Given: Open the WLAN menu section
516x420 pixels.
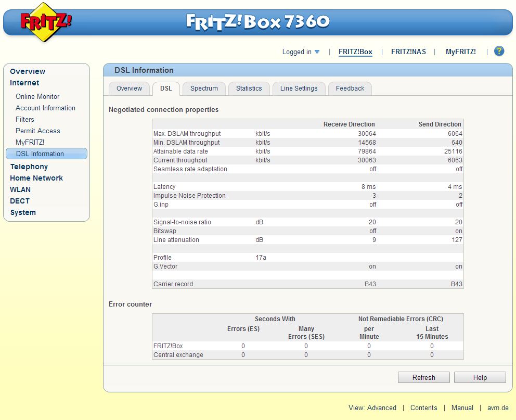Looking at the screenshot, I should click(20, 189).
